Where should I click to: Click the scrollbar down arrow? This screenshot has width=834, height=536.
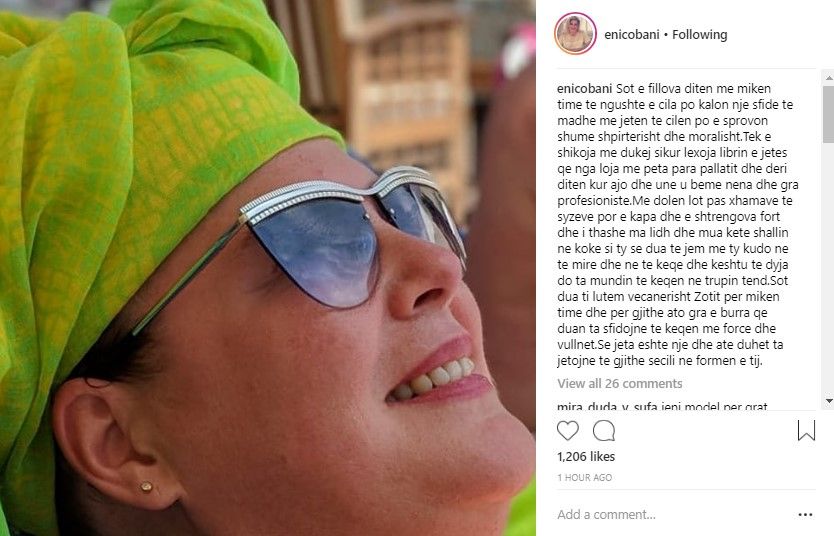828,401
